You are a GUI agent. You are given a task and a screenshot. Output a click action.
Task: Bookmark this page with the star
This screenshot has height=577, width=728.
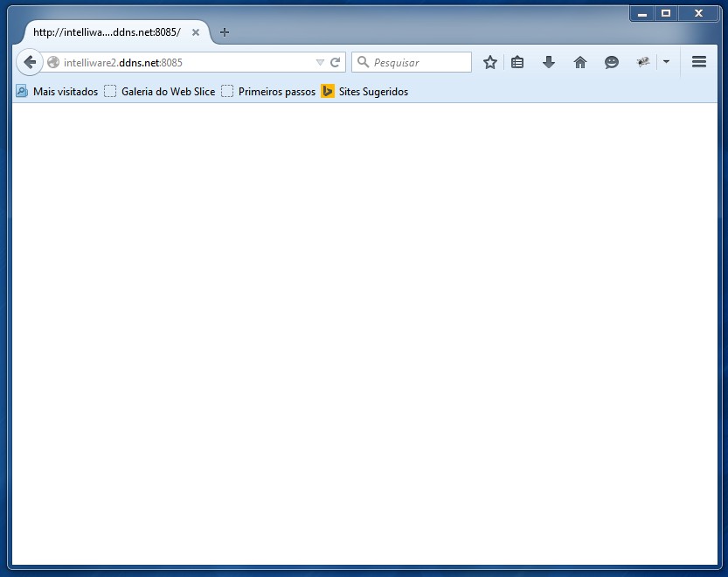tap(489, 62)
